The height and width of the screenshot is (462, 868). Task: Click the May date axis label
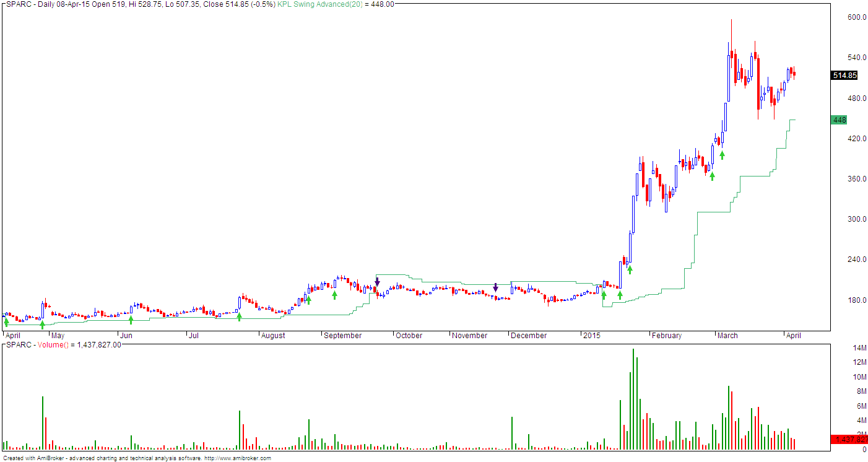coord(57,336)
